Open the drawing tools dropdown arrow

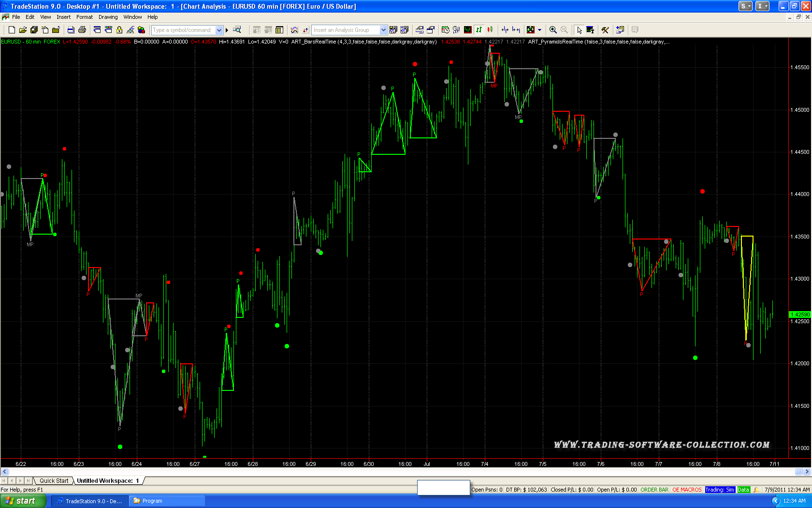[x=540, y=30]
